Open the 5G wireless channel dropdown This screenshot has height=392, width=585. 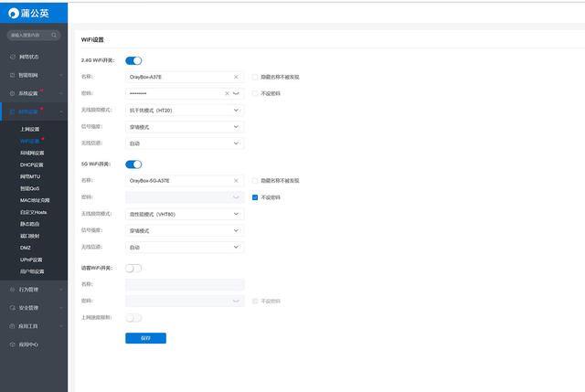pos(185,247)
